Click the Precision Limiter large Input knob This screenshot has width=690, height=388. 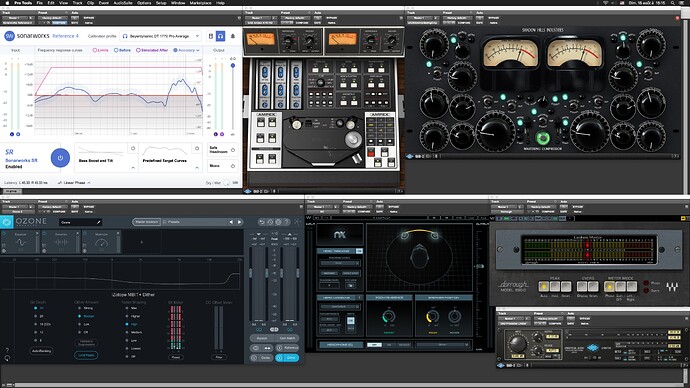517,344
